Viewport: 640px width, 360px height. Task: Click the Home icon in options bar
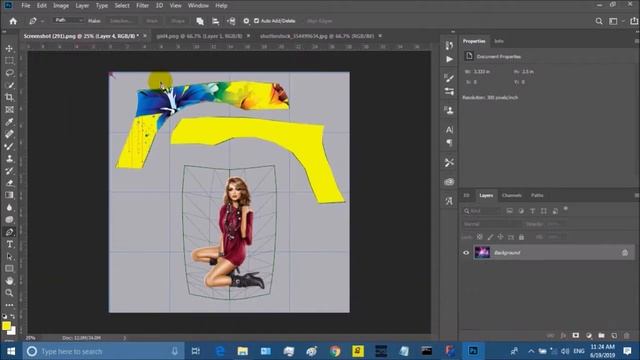pos(13,21)
